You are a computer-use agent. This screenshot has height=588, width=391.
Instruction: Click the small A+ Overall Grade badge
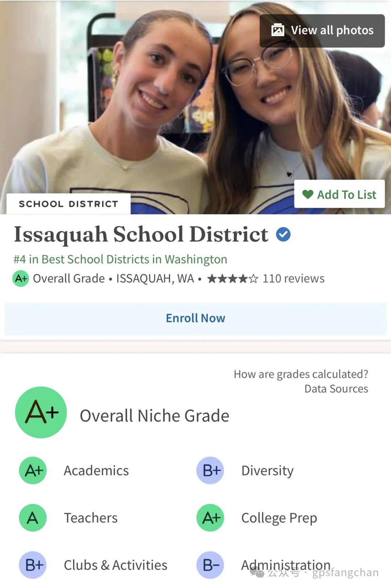click(21, 279)
